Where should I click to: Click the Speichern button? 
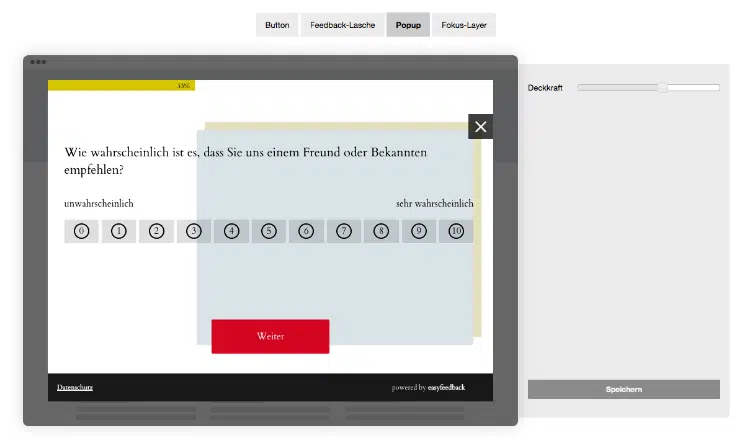click(x=624, y=389)
